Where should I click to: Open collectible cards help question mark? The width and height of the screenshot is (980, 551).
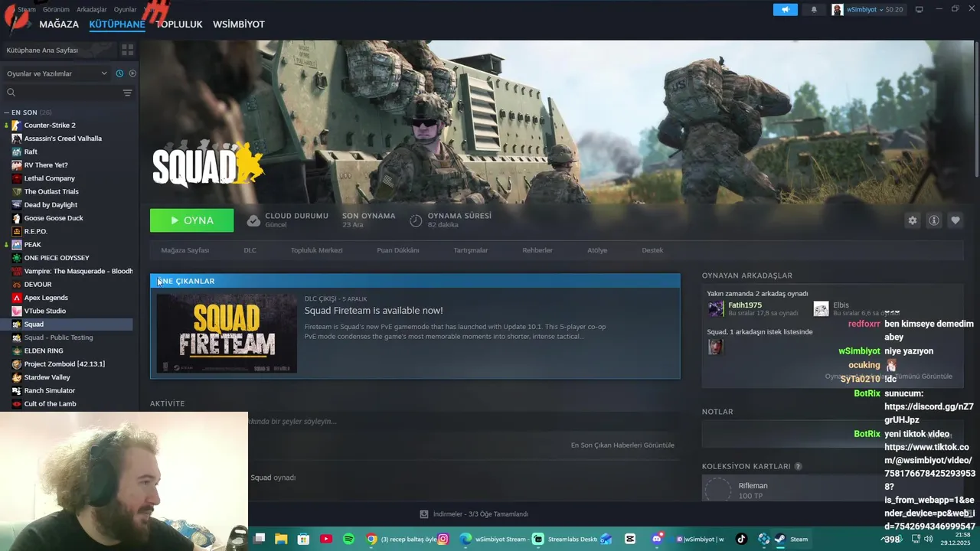click(798, 466)
